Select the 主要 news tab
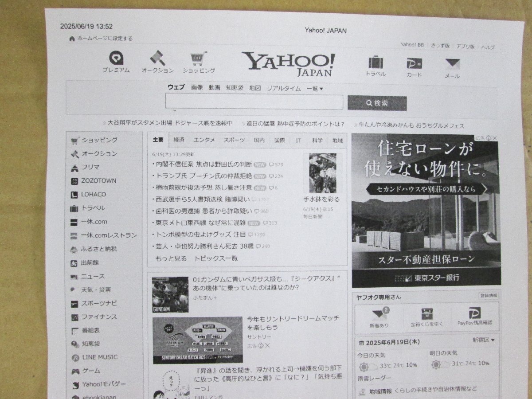This screenshot has width=532, height=399. pyautogui.click(x=158, y=140)
